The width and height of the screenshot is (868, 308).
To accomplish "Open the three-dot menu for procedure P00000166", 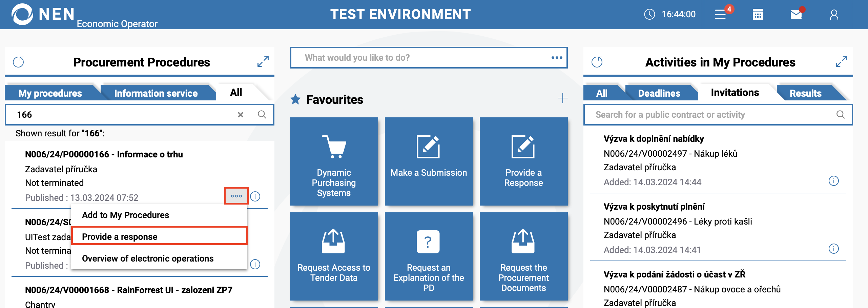I will (x=236, y=196).
